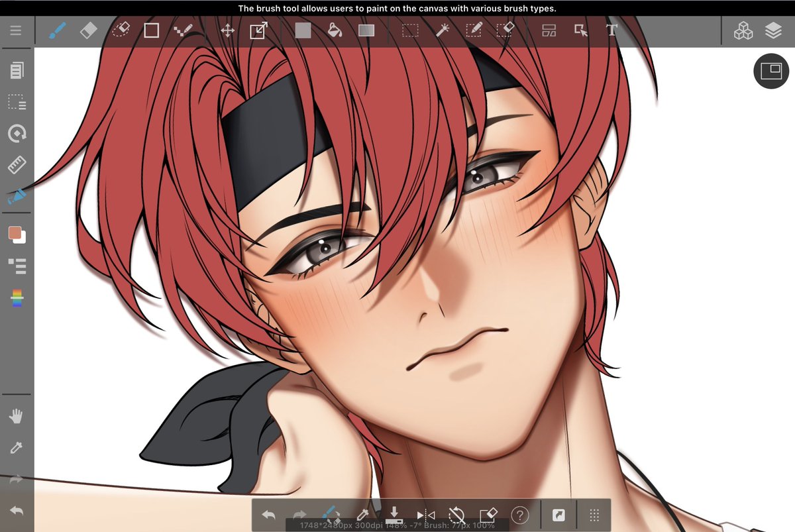Select the sidebar eyedropper tool
Image resolution: width=795 pixels, height=532 pixels.
[x=17, y=448]
